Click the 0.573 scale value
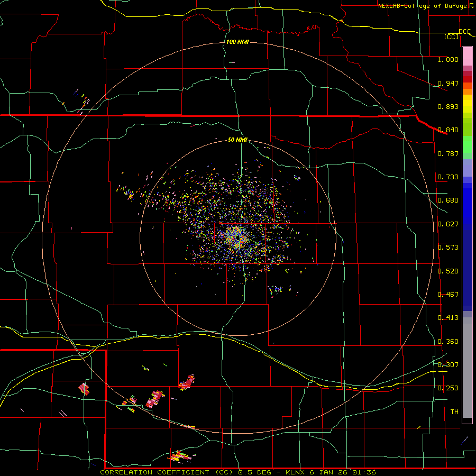This screenshot has height=476, width=476. click(x=448, y=248)
